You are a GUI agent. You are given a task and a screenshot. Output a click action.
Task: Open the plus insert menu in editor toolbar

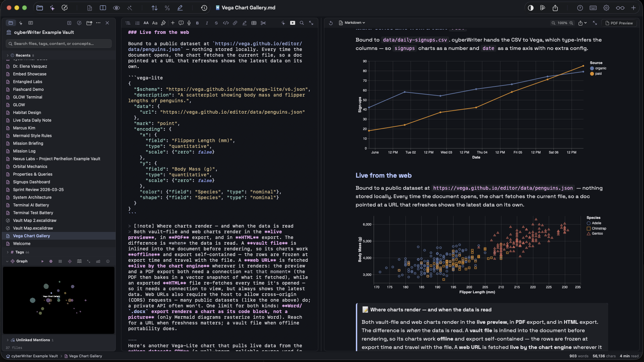click(173, 23)
